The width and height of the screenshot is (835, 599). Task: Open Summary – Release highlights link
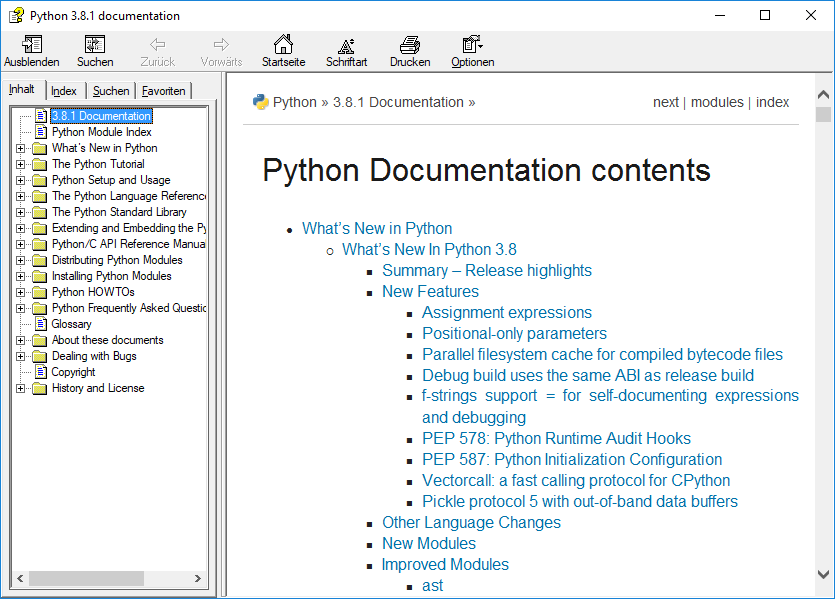coord(487,270)
